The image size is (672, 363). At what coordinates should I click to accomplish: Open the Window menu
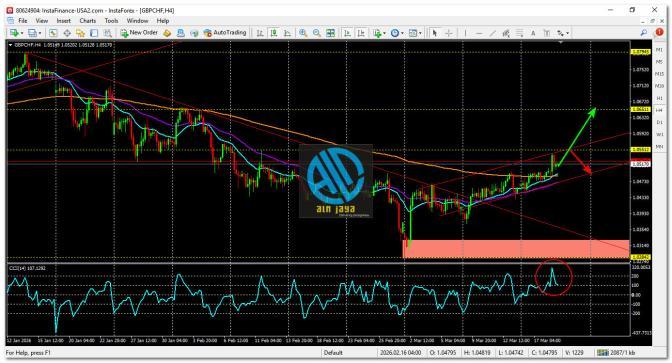click(137, 21)
